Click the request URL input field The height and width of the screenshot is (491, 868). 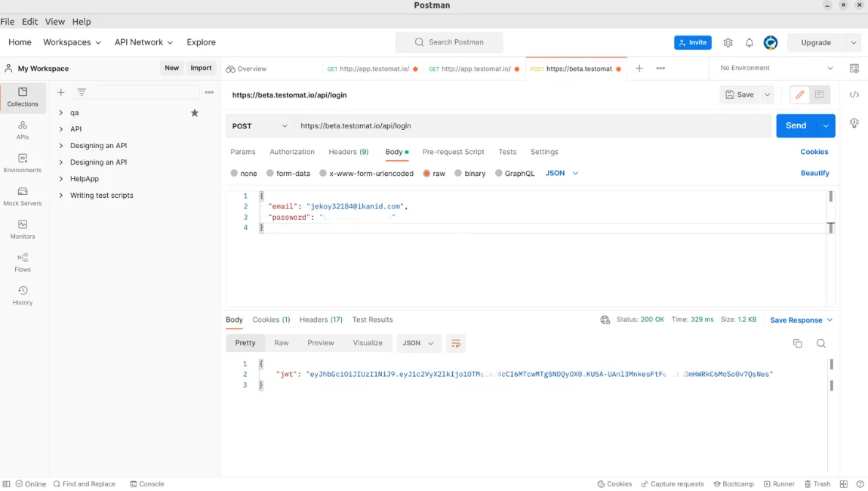tap(528, 126)
